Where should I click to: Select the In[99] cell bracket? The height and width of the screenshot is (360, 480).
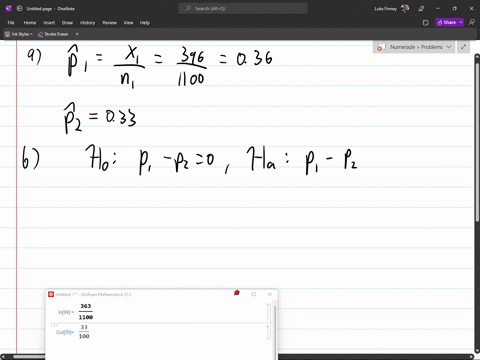[268, 312]
